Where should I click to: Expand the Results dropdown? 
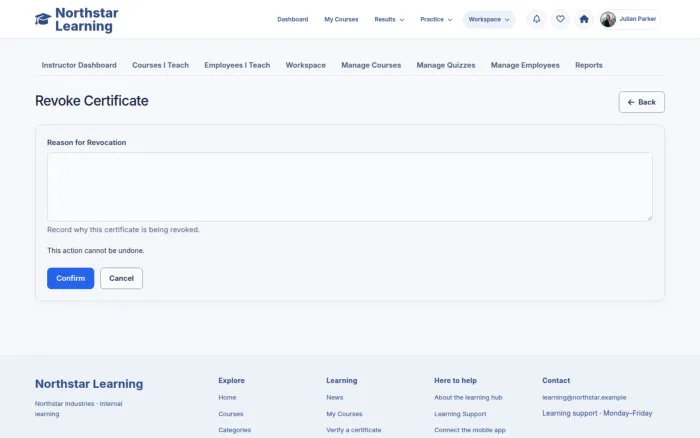(x=389, y=20)
